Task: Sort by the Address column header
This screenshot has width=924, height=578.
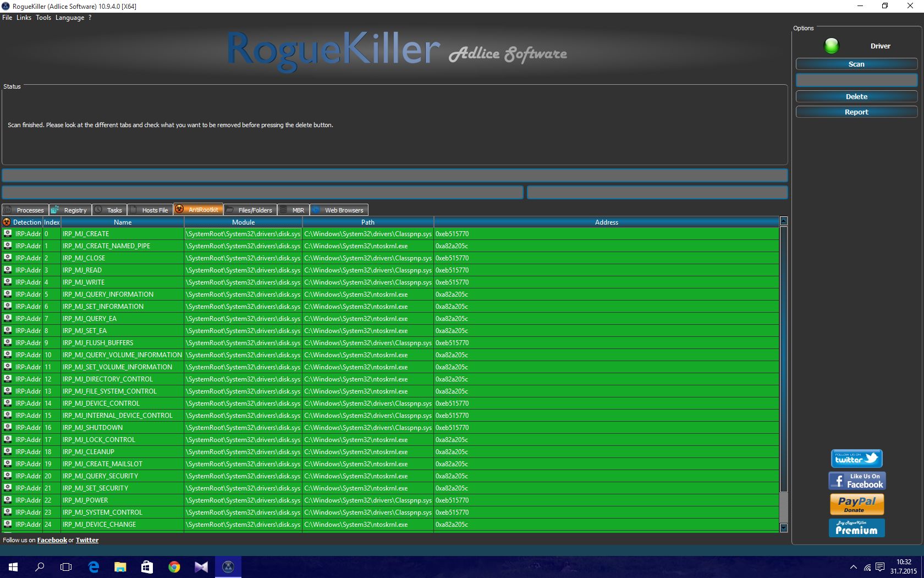Action: tap(606, 222)
